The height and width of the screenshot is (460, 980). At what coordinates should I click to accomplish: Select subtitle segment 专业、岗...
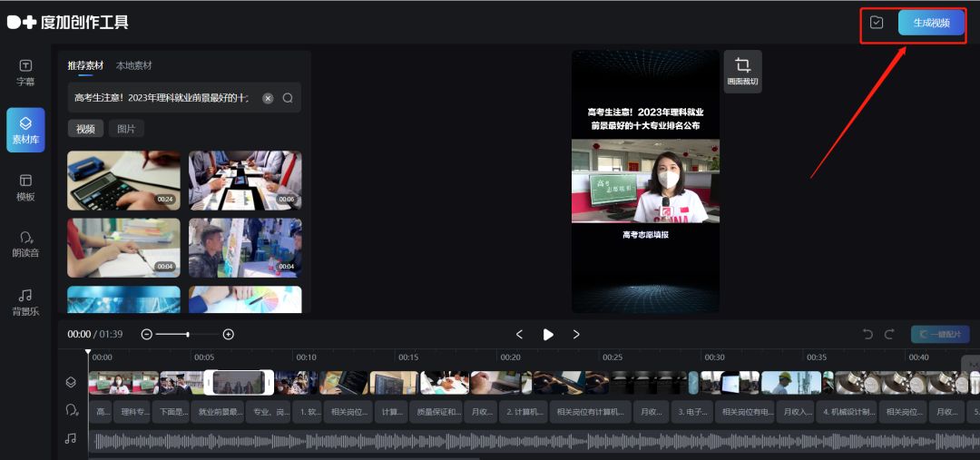click(x=269, y=412)
